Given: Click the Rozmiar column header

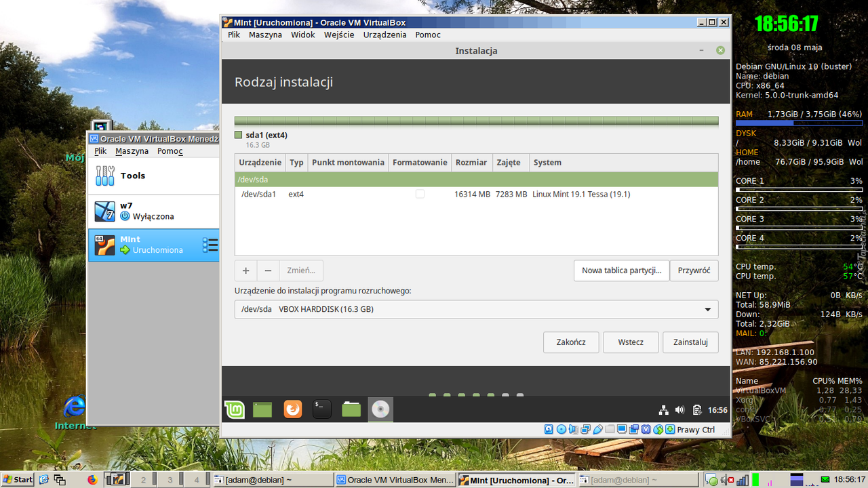Looking at the screenshot, I should [471, 163].
